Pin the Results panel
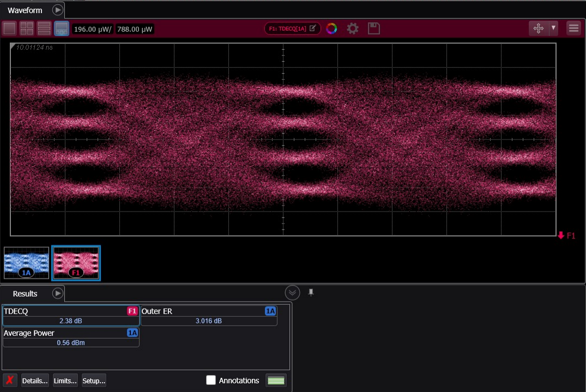 [311, 292]
